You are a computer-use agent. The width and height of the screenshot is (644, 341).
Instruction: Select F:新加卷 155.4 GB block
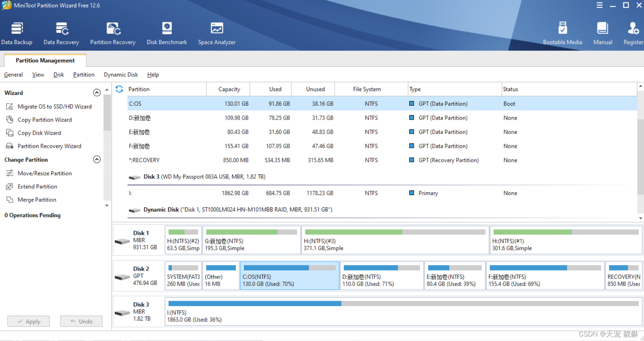(545, 276)
